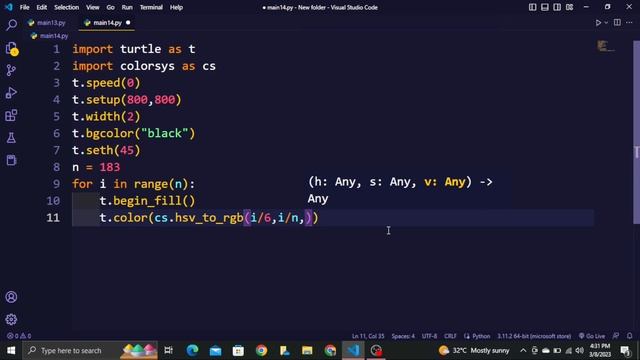
Task: Open the Selection menu
Action: coord(67,7)
